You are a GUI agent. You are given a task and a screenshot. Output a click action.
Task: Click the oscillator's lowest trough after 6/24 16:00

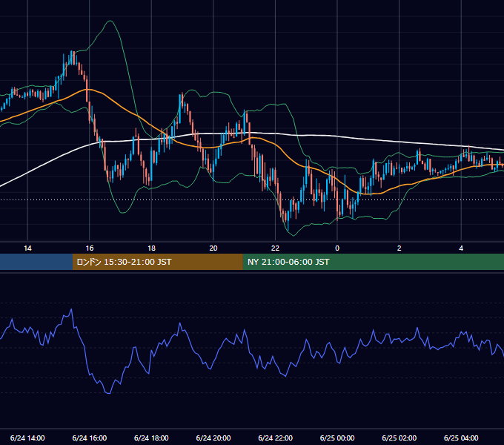[x=108, y=392]
